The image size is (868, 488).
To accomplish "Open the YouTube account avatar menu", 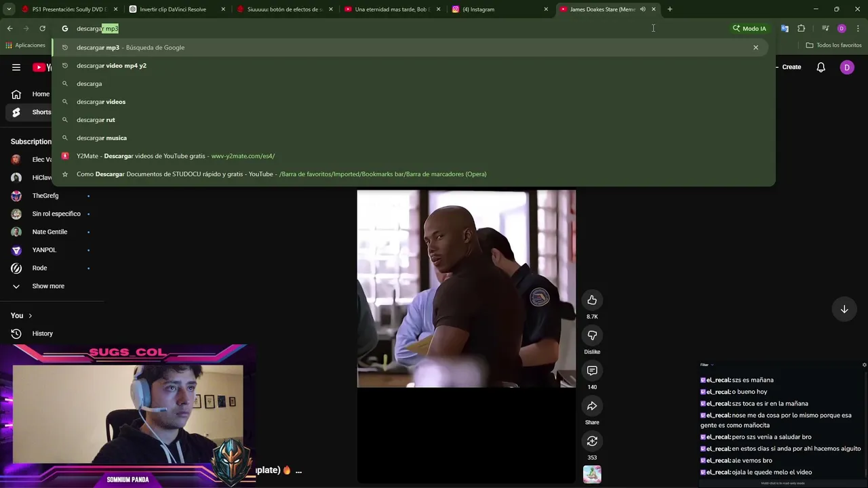I will coord(847,67).
